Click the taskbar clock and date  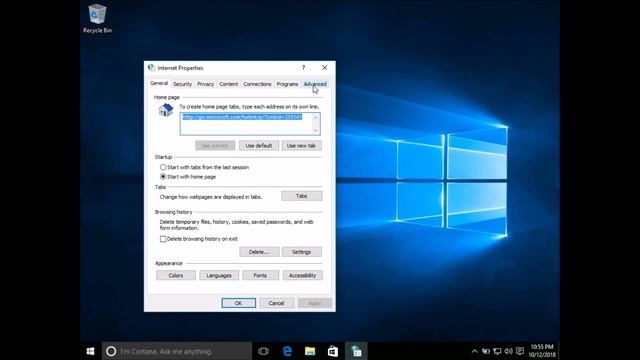(x=542, y=351)
